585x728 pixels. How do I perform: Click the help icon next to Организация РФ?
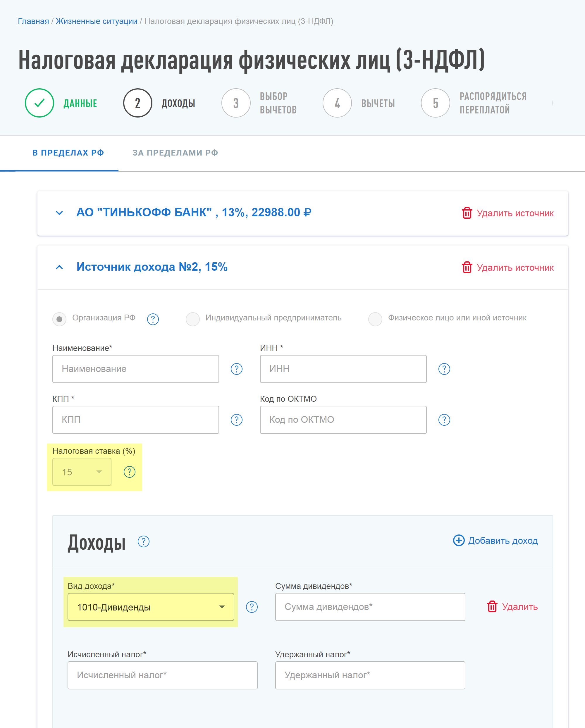pyautogui.click(x=153, y=319)
